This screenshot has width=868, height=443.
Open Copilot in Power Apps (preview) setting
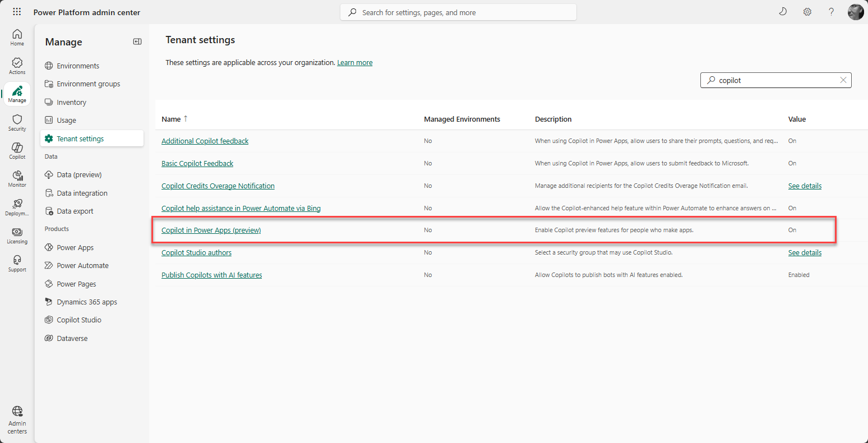211,230
